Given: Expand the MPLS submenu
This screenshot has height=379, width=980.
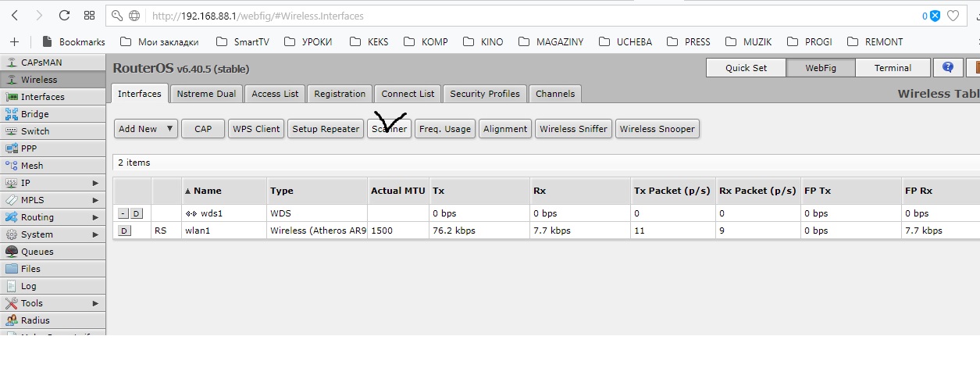Looking at the screenshot, I should [52, 200].
